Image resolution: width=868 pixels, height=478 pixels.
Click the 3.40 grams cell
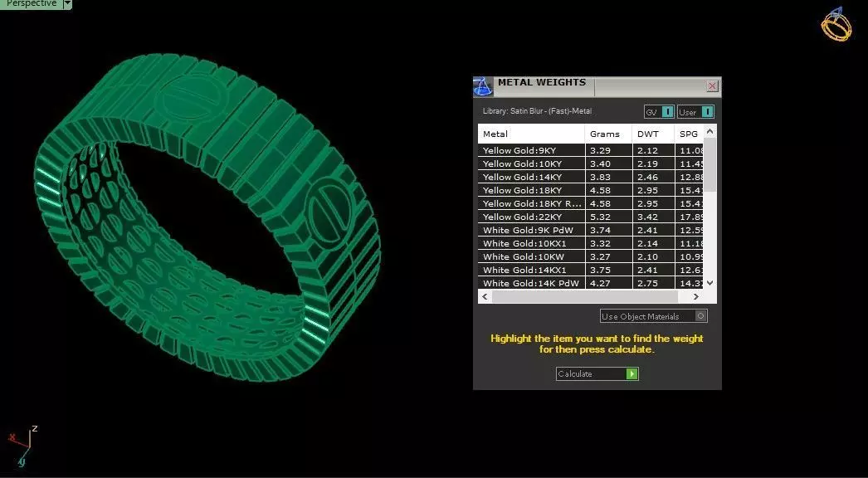click(x=608, y=163)
